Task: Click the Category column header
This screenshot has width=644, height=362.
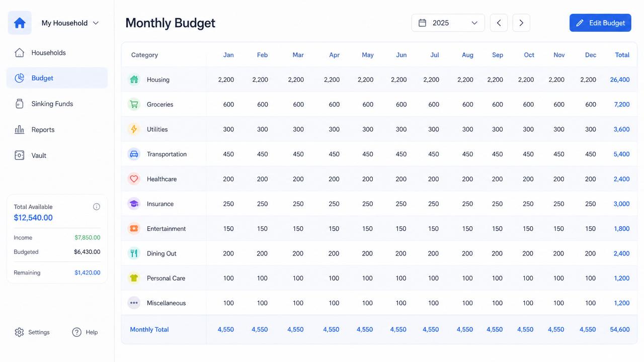Action: pyautogui.click(x=144, y=55)
